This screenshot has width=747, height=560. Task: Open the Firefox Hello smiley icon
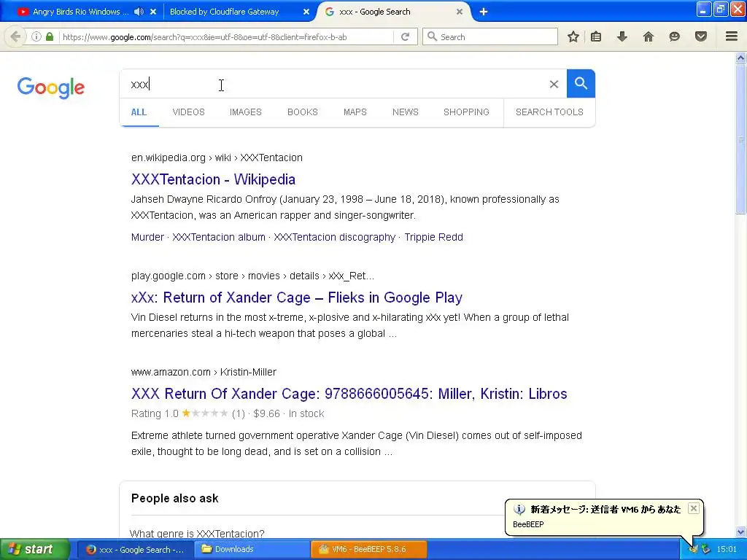coord(675,36)
